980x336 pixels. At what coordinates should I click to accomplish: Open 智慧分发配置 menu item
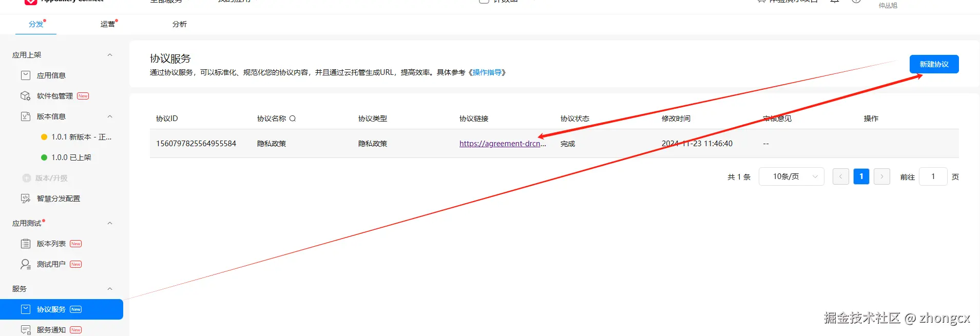59,199
